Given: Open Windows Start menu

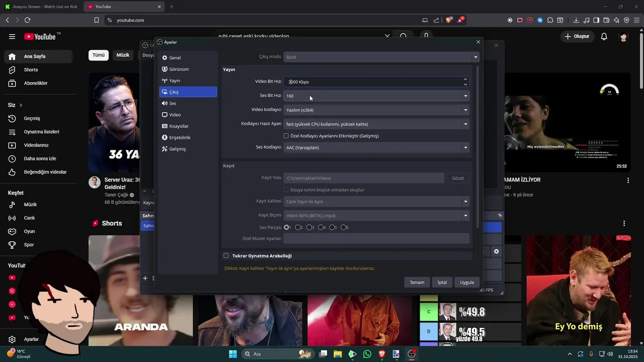Looking at the screenshot, I should [233, 354].
